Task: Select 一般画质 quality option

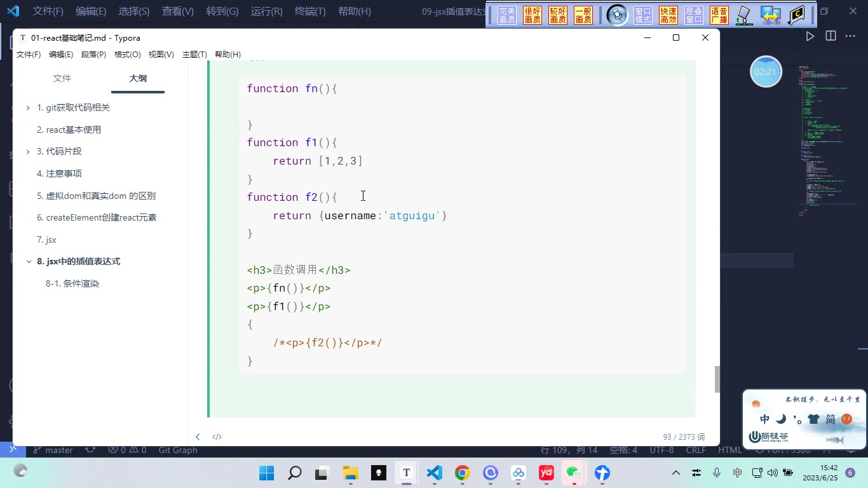Action: point(583,15)
